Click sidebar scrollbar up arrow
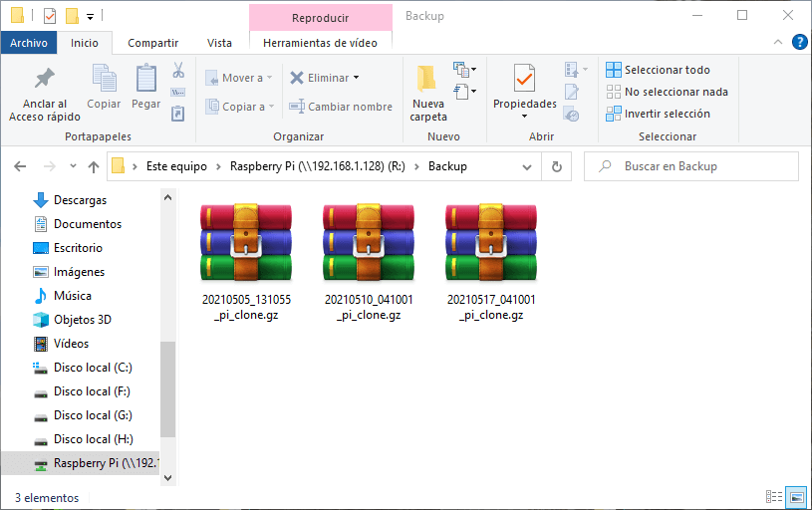Image resolution: width=812 pixels, height=510 pixels. [167, 197]
